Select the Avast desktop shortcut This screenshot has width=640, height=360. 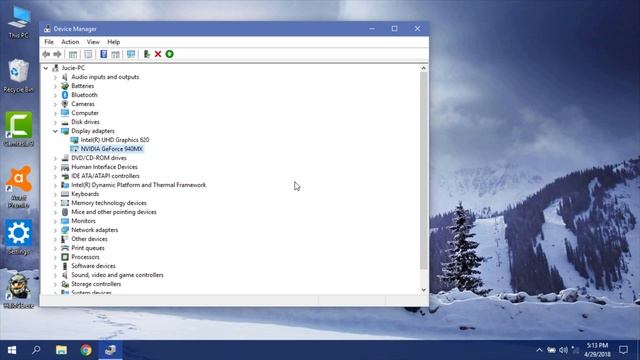pos(18,187)
